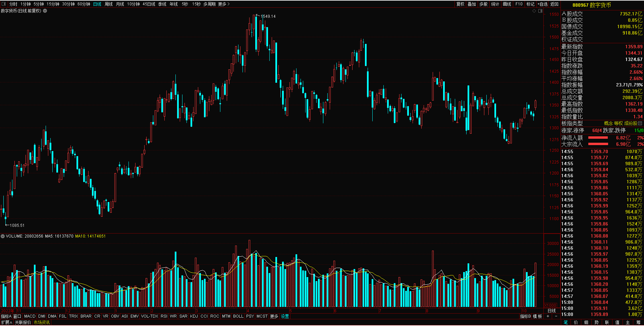Add to watchlist with +自选

coord(542,4)
